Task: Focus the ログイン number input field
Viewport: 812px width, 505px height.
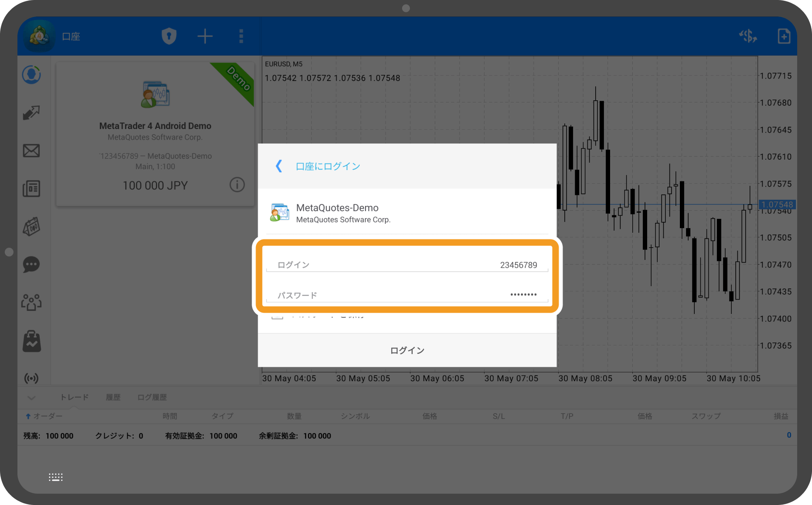Action: [407, 264]
